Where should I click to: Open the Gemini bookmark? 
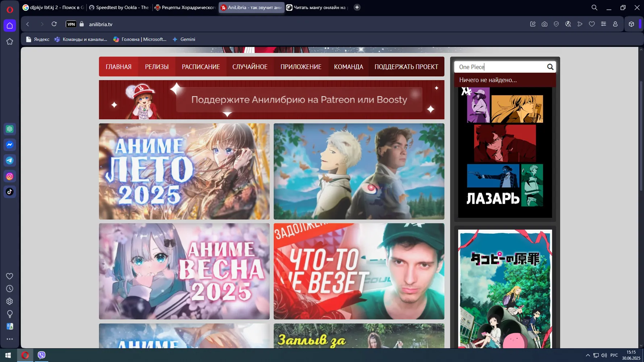tap(184, 39)
